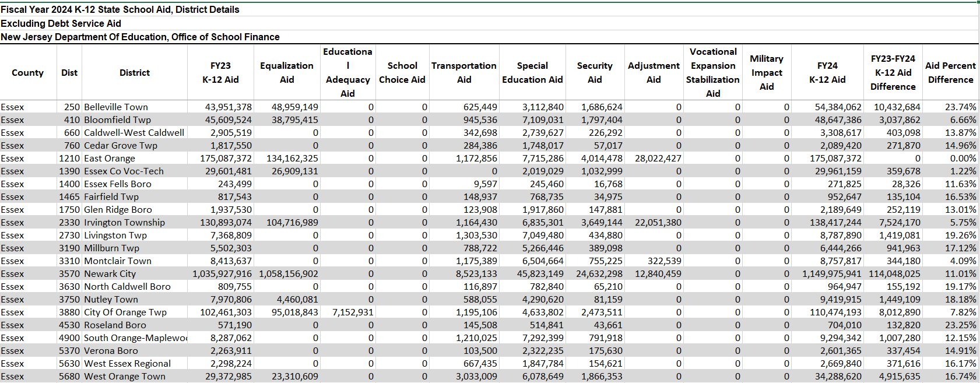980x383 pixels.
Task: Select the Newark City district cell
Action: tap(110, 273)
